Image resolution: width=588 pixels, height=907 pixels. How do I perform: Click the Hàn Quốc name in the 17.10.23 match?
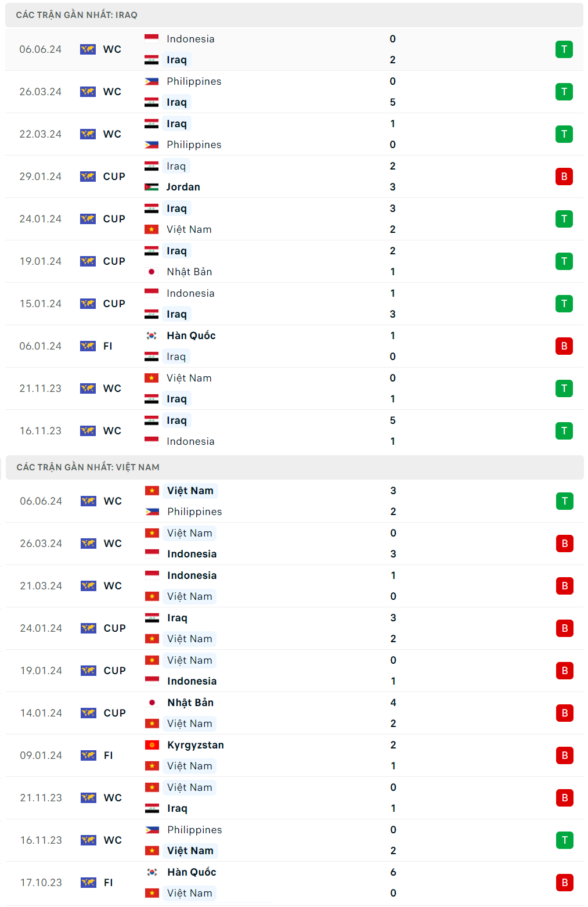click(x=192, y=872)
